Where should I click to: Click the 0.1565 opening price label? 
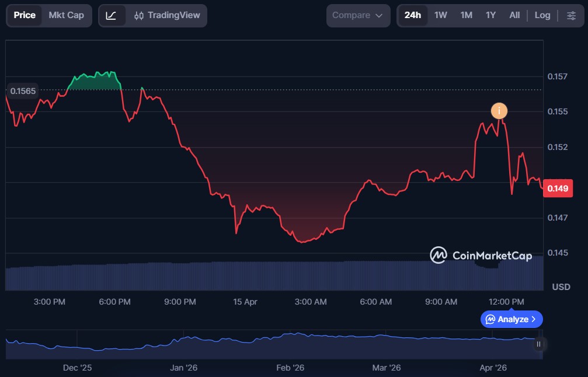pyautogui.click(x=23, y=91)
